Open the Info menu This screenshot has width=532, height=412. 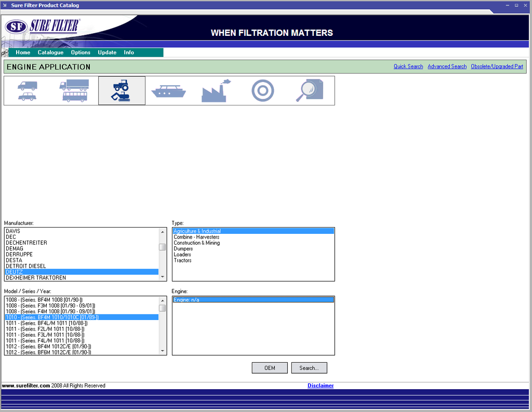pyautogui.click(x=129, y=52)
